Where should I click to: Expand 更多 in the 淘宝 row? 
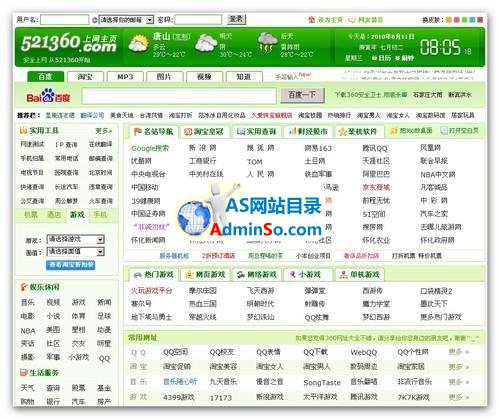click(459, 367)
